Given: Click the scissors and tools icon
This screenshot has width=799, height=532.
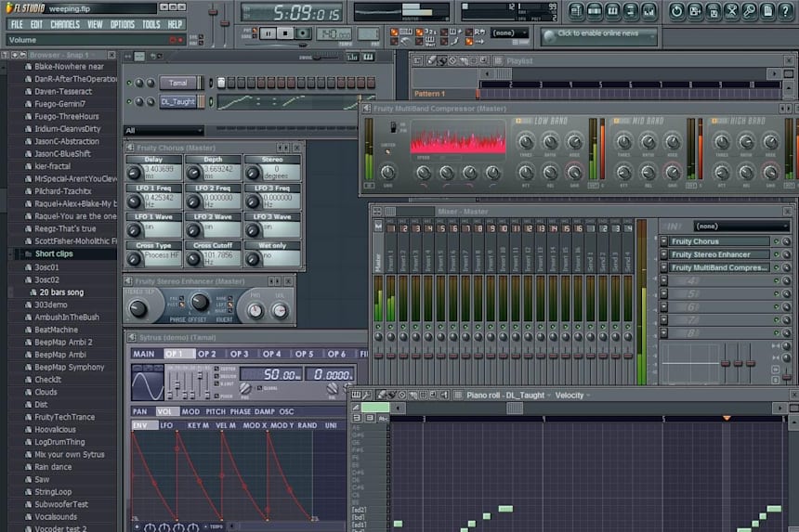Looking at the screenshot, I should 731,11.
